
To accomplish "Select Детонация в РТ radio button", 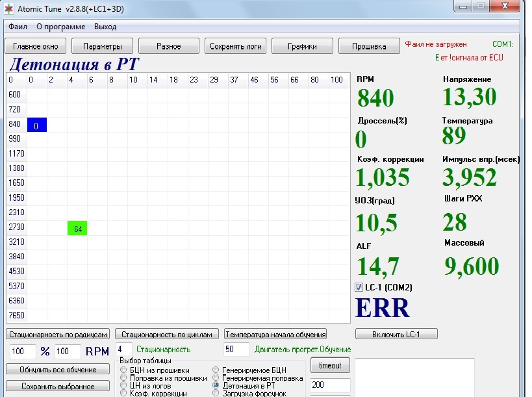I will [x=216, y=385].
